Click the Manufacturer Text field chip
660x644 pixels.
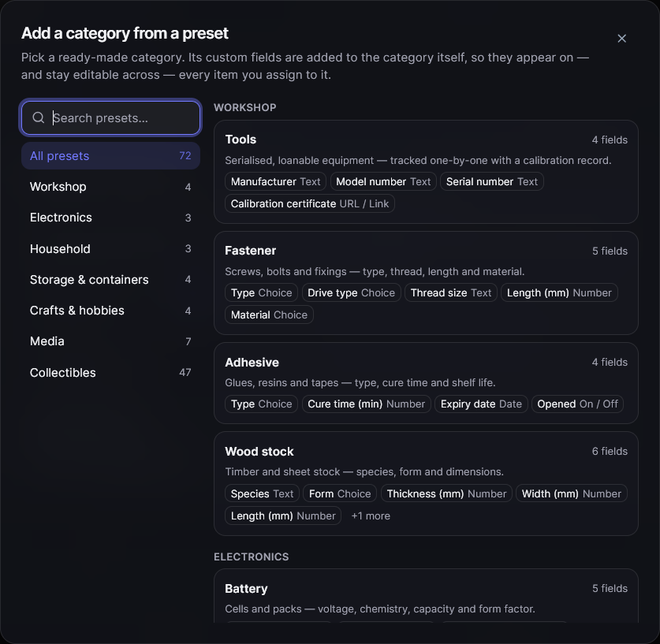pyautogui.click(x=276, y=182)
